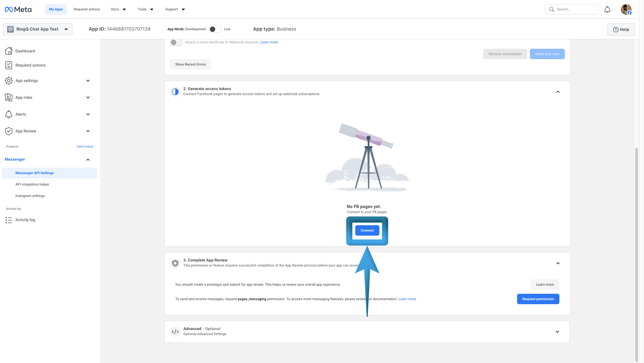Click the Meta logo
The width and height of the screenshot is (644, 363).
(18, 9)
